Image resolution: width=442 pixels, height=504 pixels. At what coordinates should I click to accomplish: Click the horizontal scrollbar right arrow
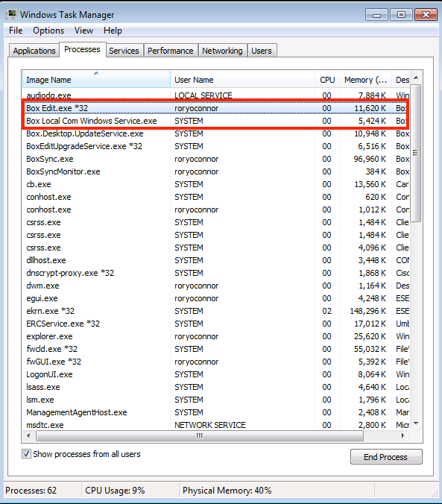402,436
